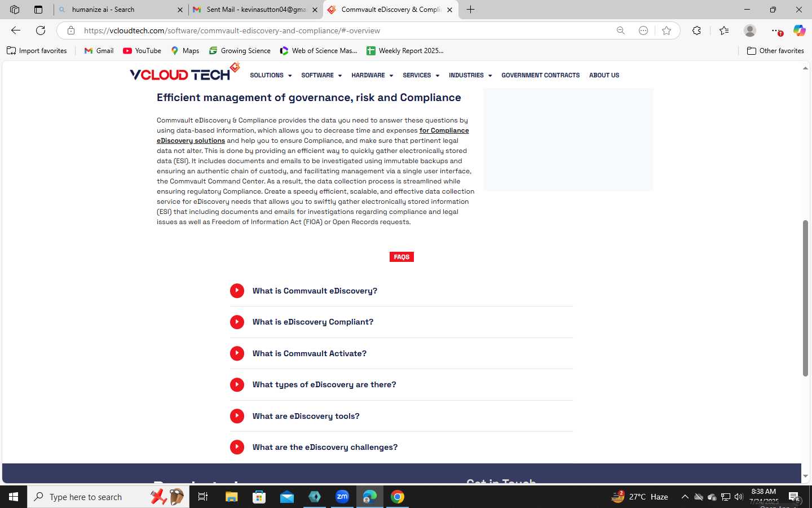The width and height of the screenshot is (812, 508).
Task: Open the Favorites list icon
Action: 724,30
